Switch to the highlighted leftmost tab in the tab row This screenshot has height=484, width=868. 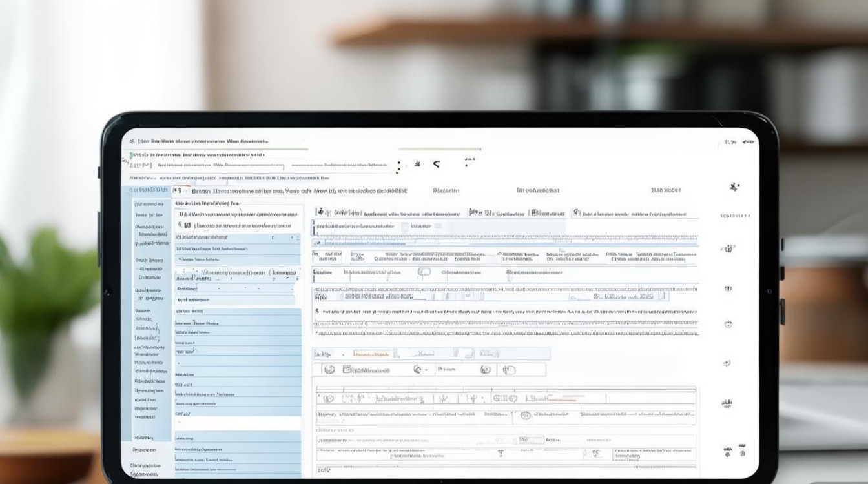click(149, 190)
